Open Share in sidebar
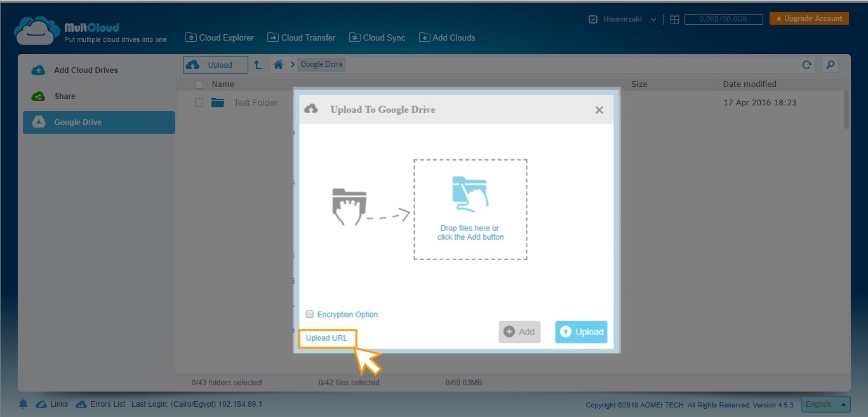Viewport: 868px width, 417px height. [x=98, y=96]
